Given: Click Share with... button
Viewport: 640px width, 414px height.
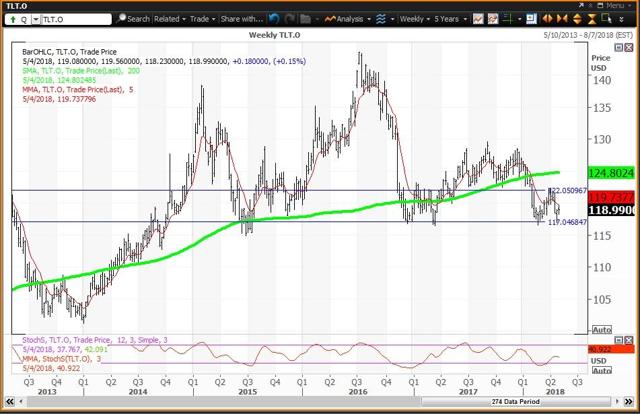Looking at the screenshot, I should (x=242, y=19).
